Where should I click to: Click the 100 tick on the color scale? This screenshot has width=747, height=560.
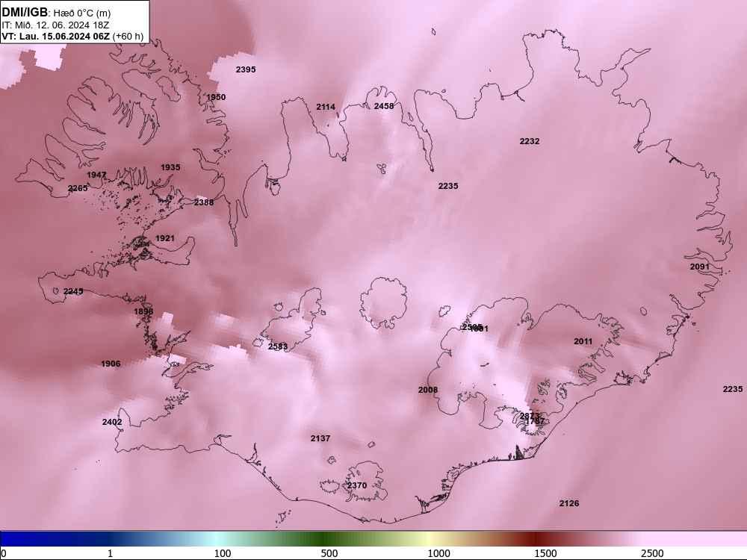pos(223,553)
